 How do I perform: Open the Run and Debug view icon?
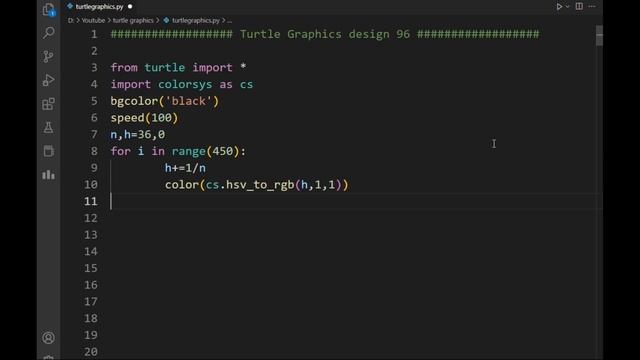tap(48, 80)
